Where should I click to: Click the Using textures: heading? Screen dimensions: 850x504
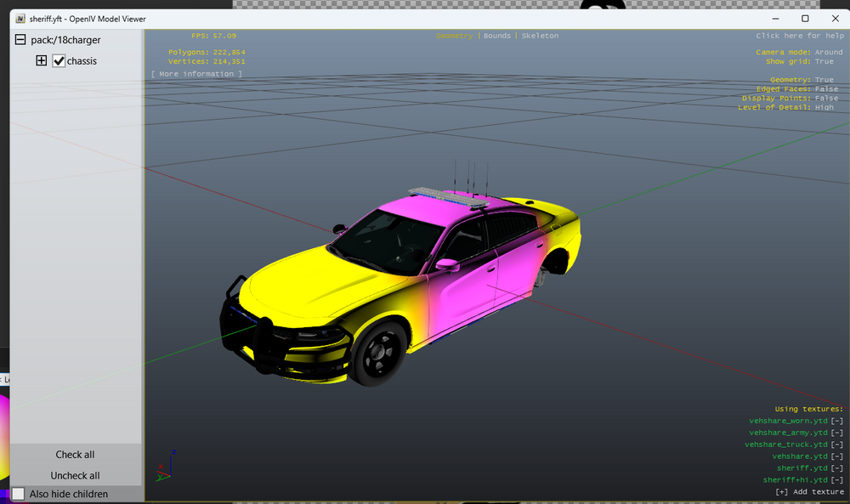pos(809,409)
